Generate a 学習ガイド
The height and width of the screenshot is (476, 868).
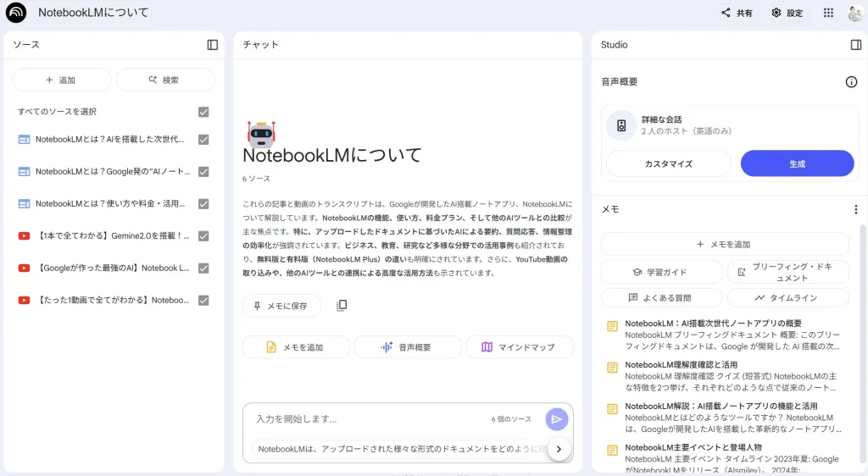661,272
